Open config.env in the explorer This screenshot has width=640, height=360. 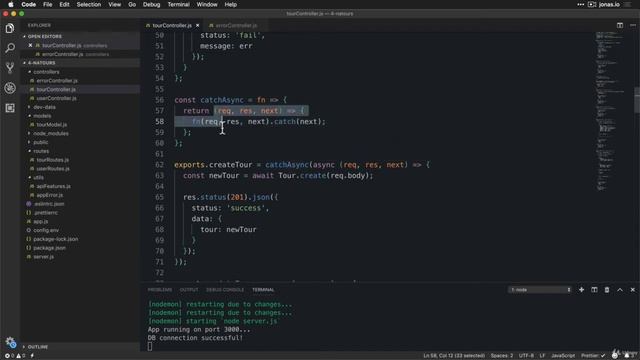click(46, 230)
